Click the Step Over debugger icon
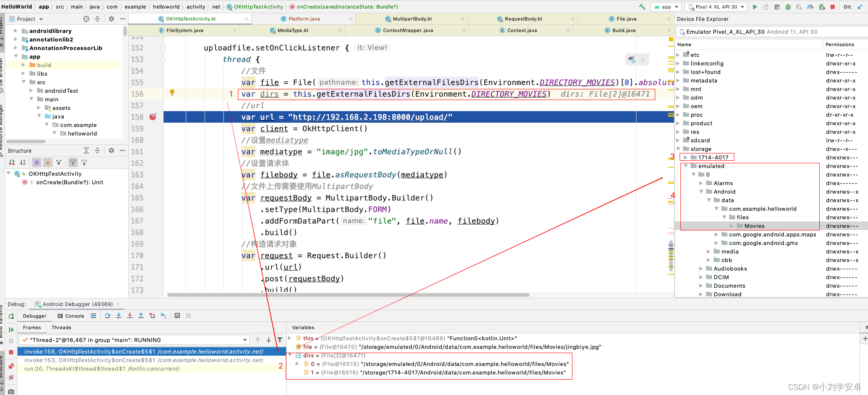Viewport: 868px width, 395px height. [x=108, y=315]
